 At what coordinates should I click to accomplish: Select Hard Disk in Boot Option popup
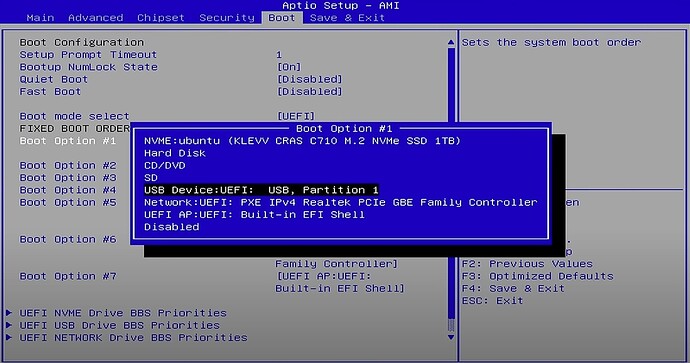coord(175,153)
